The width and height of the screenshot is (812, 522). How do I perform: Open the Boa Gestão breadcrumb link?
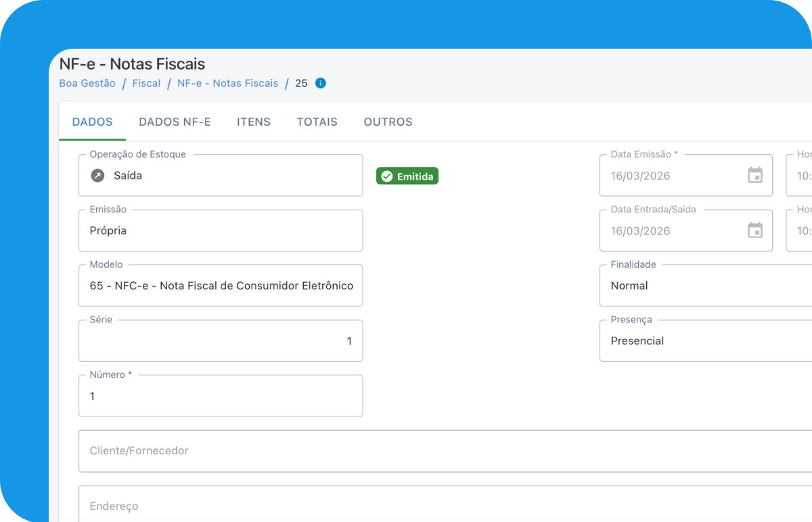(87, 83)
